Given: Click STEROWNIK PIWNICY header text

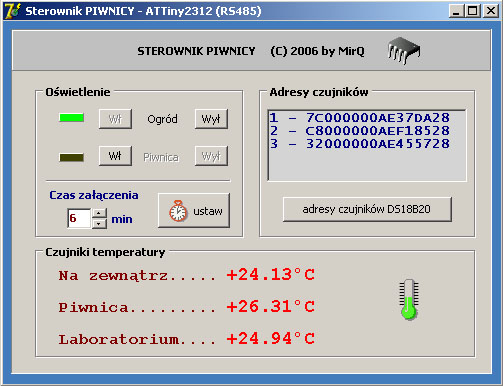Looking at the screenshot, I should (196, 51).
